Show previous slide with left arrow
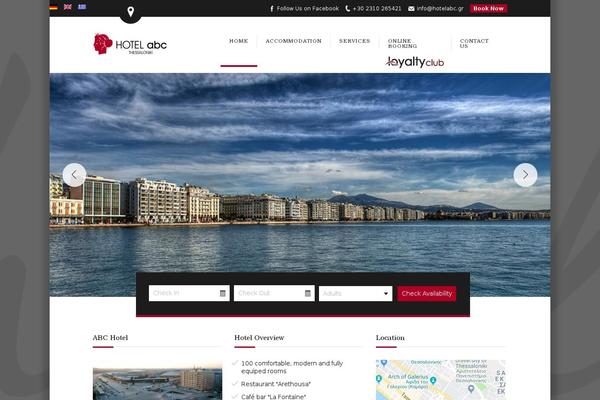Viewport: 600px width, 400px height. (74, 175)
